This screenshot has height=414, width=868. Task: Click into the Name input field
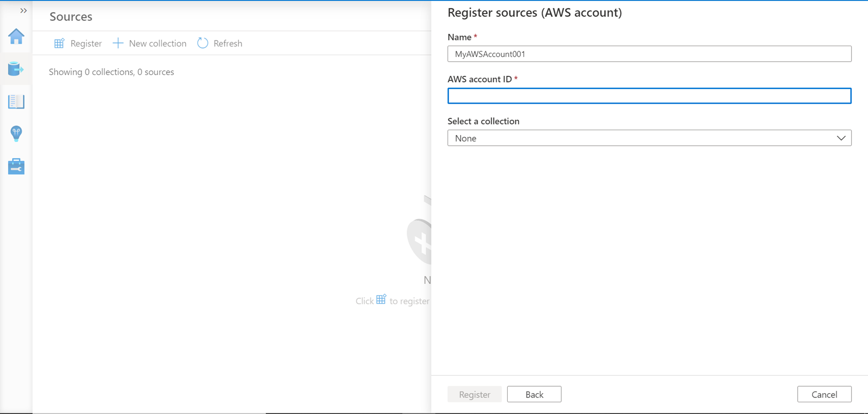point(649,54)
